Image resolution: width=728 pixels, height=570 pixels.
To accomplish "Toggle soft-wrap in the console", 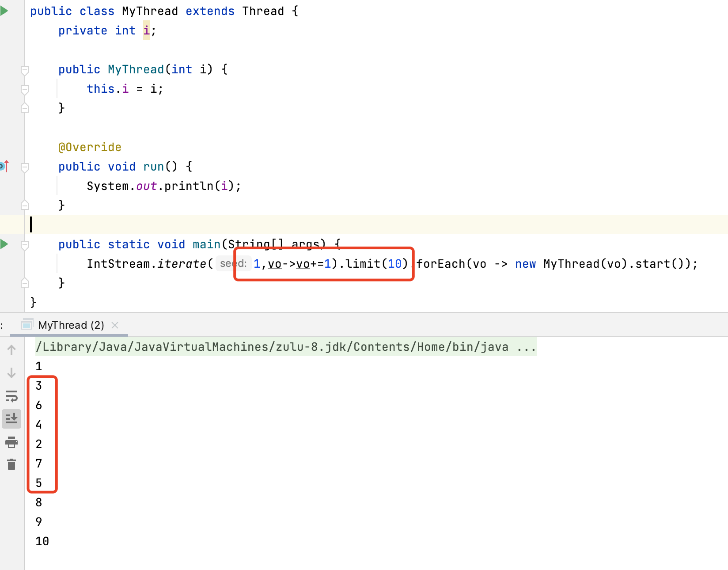I will pos(11,396).
